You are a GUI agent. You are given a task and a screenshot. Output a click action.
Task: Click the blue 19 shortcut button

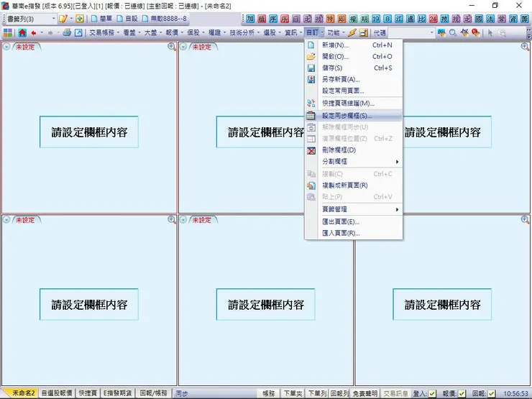[x=376, y=19]
